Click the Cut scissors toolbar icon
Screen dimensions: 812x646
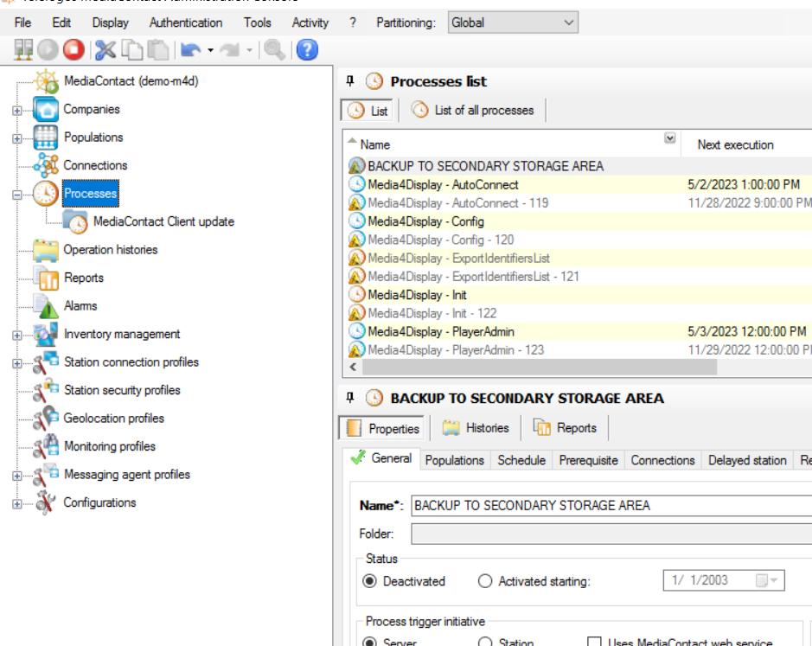tap(105, 50)
